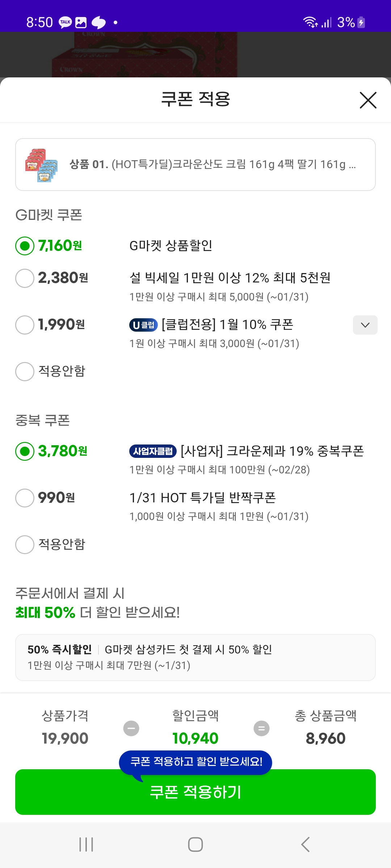Tap the Android back navigation icon
The height and width of the screenshot is (868, 391).
point(305,844)
